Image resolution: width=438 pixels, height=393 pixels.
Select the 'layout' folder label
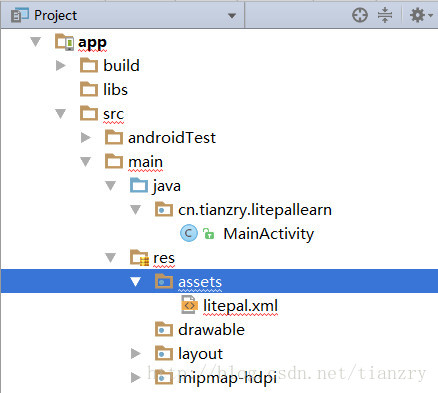coord(200,354)
